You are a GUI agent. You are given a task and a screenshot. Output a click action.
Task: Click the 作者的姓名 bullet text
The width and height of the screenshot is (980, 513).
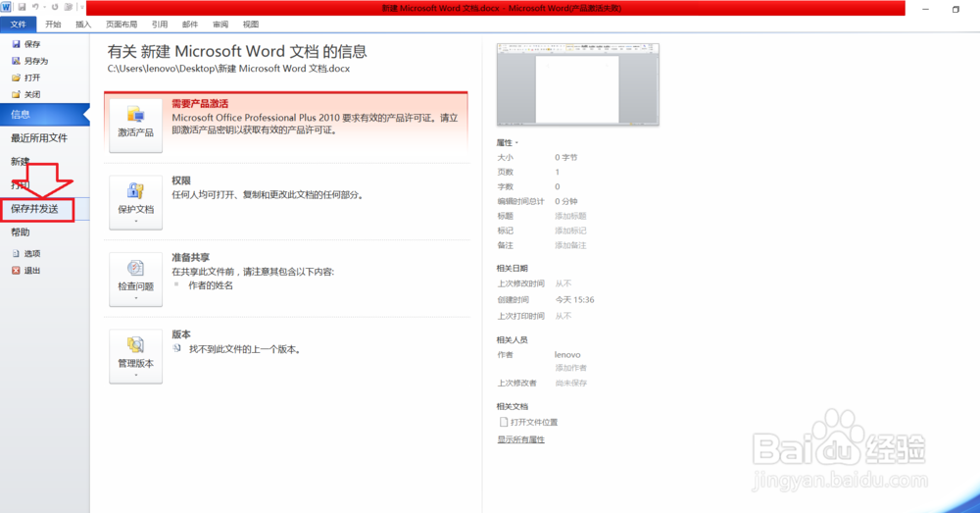coord(211,285)
